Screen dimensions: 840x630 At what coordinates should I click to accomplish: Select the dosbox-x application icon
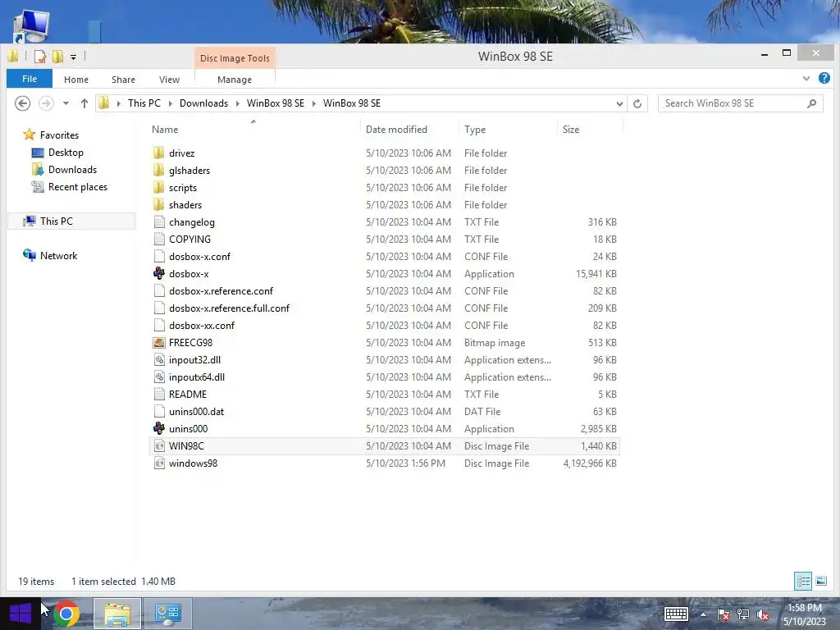pyautogui.click(x=158, y=274)
